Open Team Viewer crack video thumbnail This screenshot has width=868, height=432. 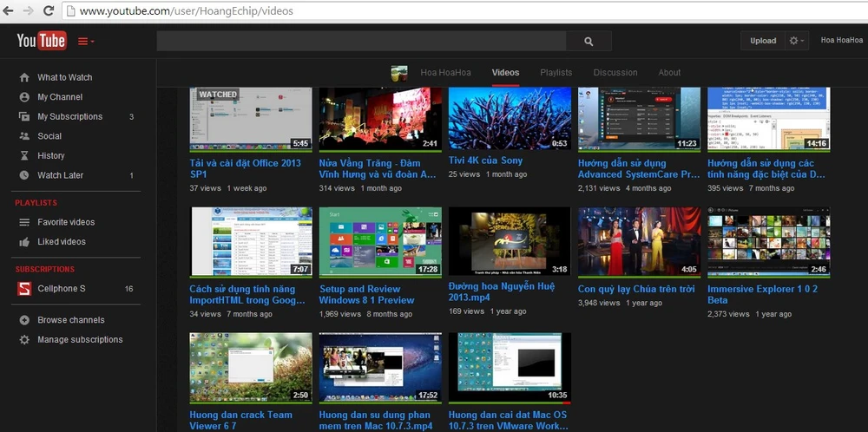[251, 368]
